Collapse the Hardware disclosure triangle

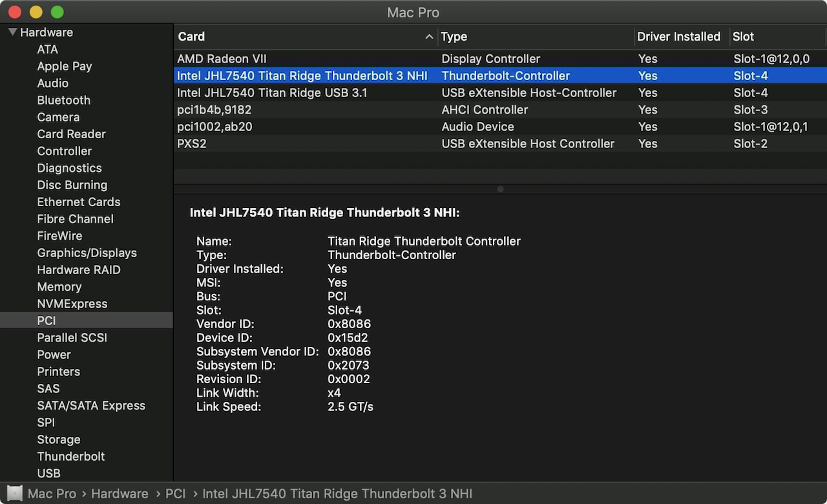pos(12,32)
